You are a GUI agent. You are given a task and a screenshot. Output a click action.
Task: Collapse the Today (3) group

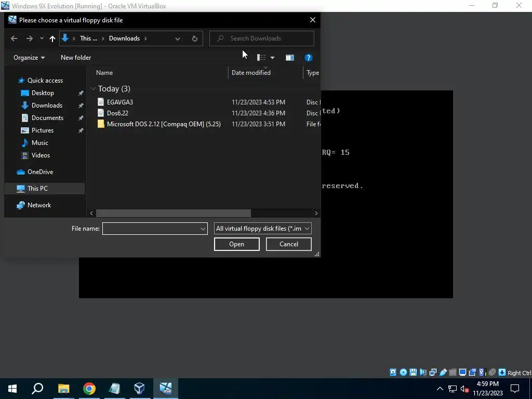93,88
